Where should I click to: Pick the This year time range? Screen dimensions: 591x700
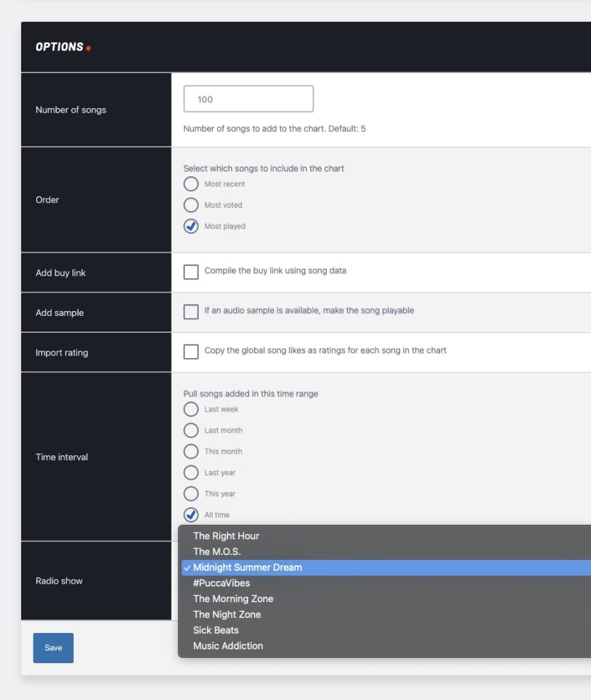(x=191, y=494)
